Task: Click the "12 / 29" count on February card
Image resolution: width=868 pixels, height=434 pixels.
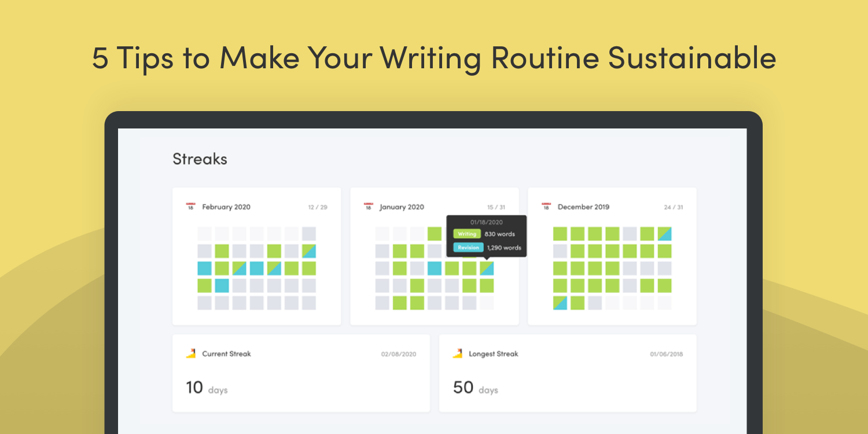Action: tap(318, 207)
